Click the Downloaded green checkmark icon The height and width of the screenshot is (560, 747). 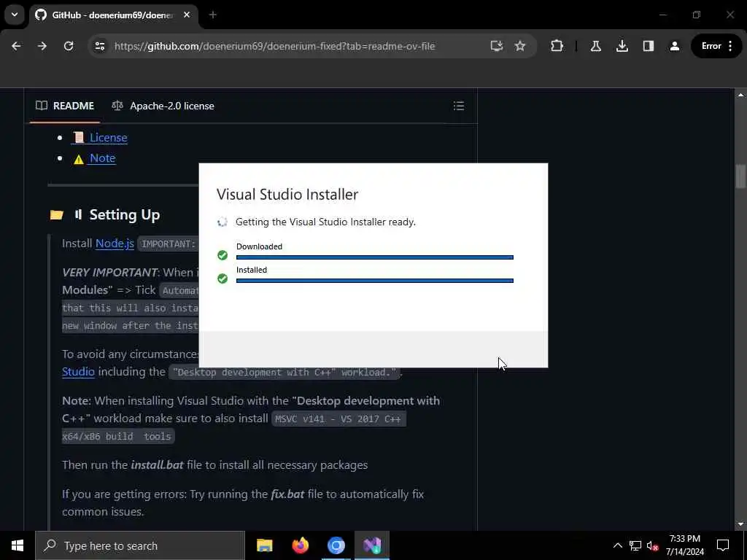point(222,255)
